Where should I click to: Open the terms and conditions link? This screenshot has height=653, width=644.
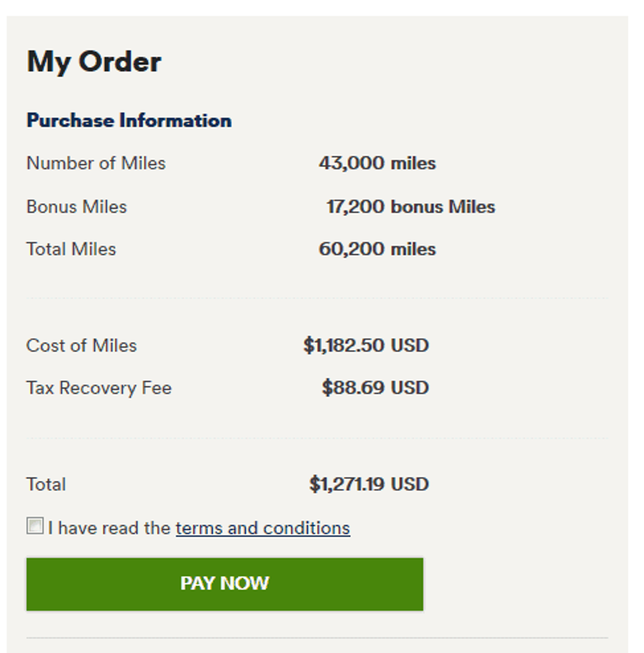pos(263,528)
